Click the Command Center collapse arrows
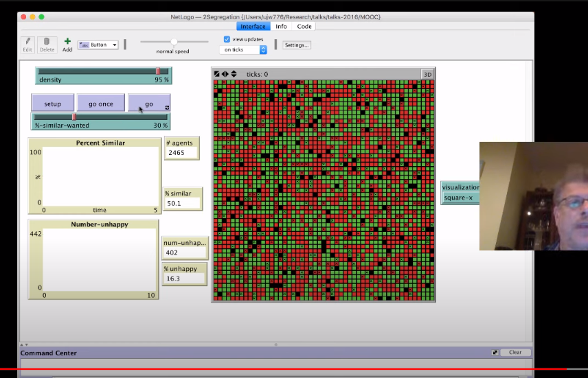Image resolution: width=588 pixels, height=378 pixels. (x=24, y=344)
